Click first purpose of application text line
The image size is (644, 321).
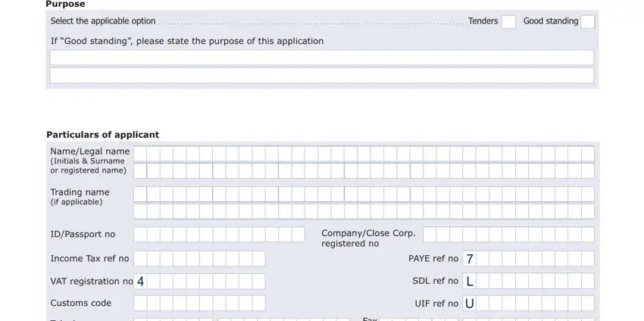322,58
